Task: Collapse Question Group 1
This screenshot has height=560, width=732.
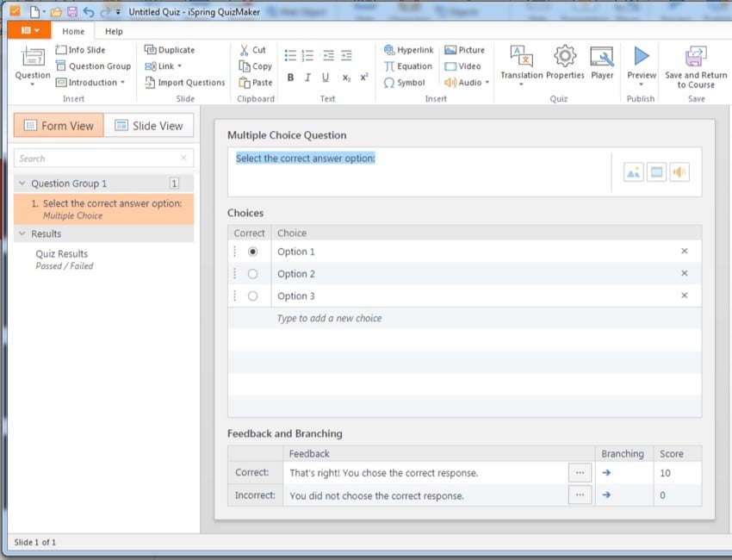Action: (22, 184)
